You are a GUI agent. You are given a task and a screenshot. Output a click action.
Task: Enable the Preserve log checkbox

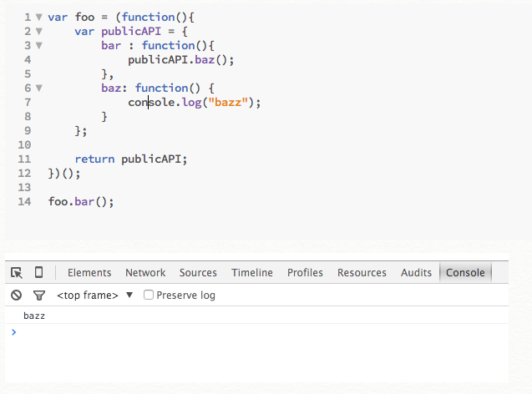149,295
